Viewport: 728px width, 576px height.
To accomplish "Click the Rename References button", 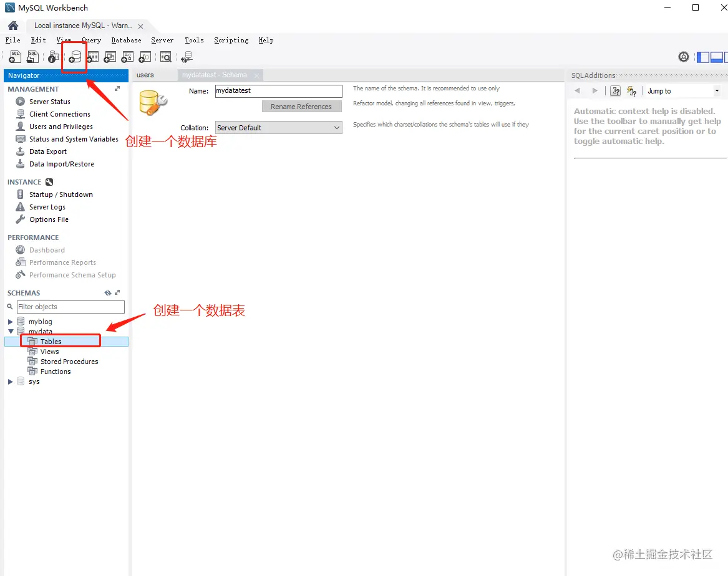I will pos(301,107).
